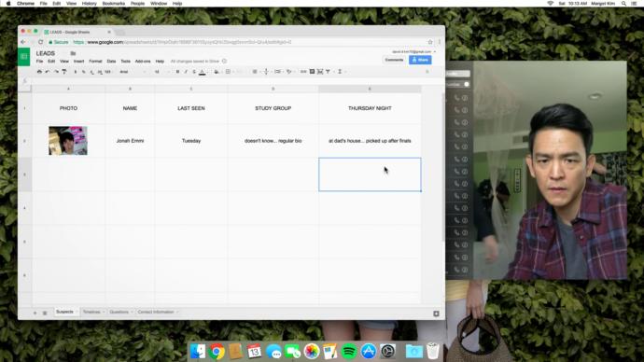Open the vertical align dropdown

266,72
